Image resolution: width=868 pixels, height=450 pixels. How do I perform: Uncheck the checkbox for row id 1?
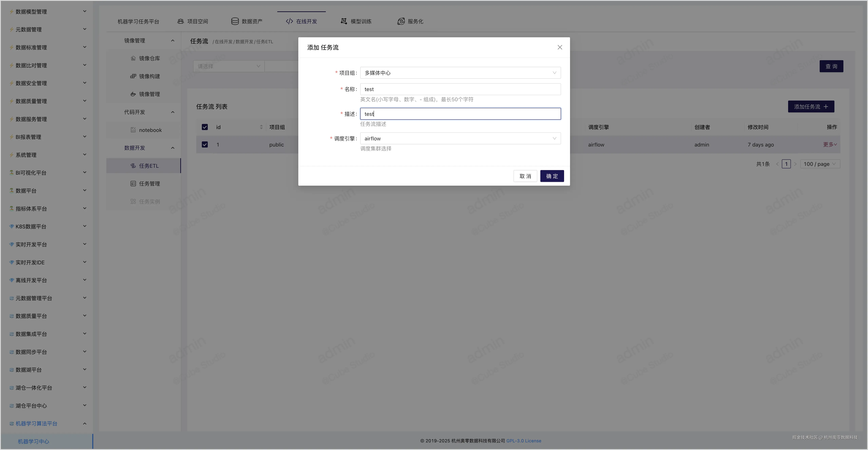point(205,144)
